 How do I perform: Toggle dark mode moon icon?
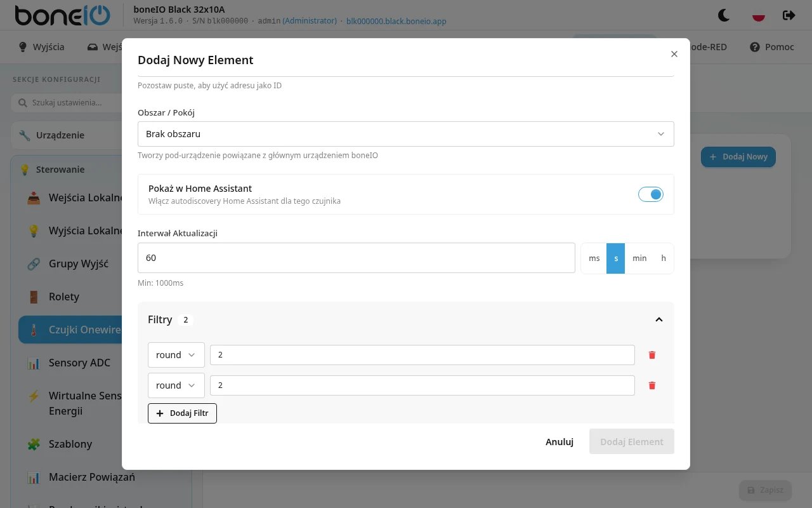click(x=724, y=15)
